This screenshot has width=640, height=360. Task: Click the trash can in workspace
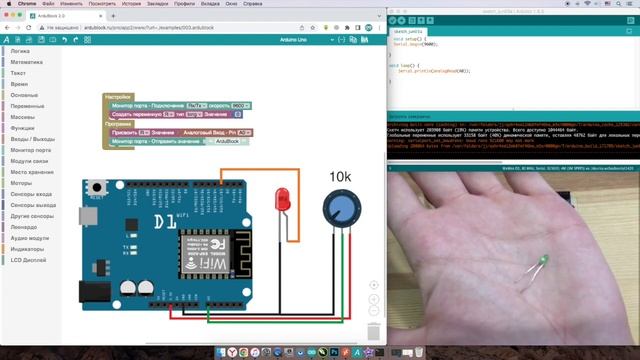pos(373,331)
